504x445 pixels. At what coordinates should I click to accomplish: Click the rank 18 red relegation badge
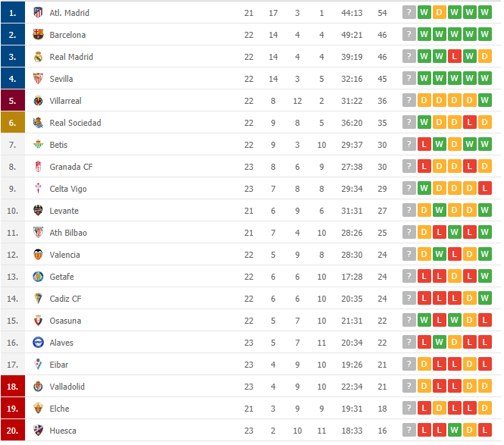coord(13,387)
